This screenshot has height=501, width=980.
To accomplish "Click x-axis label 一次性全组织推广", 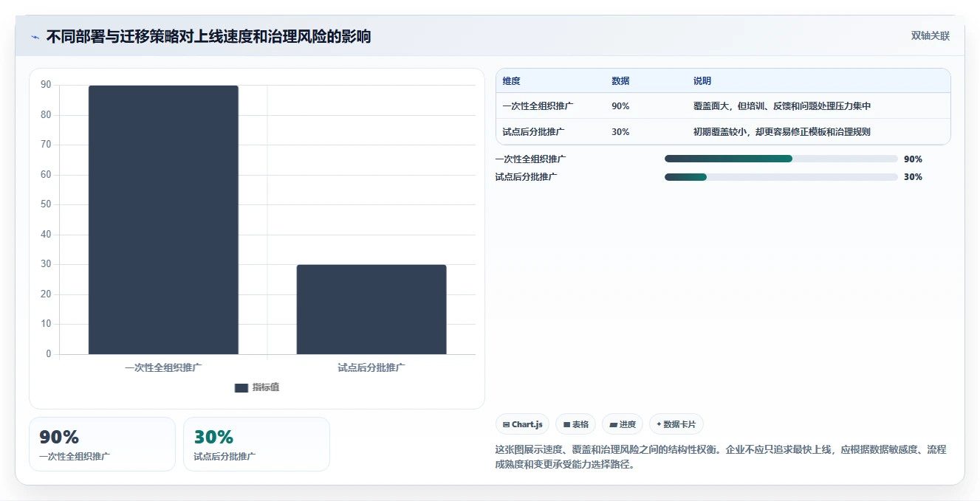I will point(163,367).
